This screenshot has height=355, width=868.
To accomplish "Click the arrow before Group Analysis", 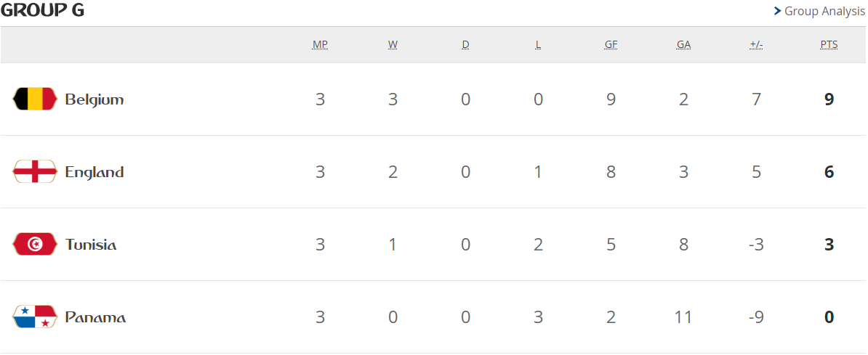I will coord(777,11).
